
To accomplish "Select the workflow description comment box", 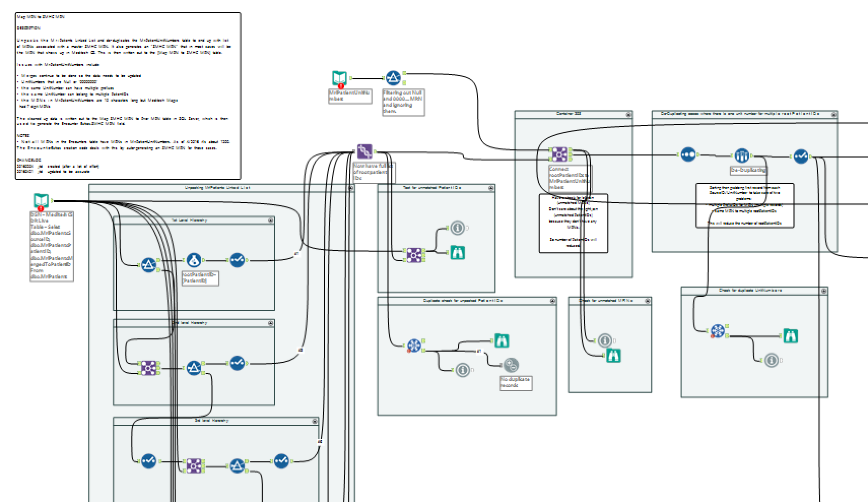I will tap(127, 96).
